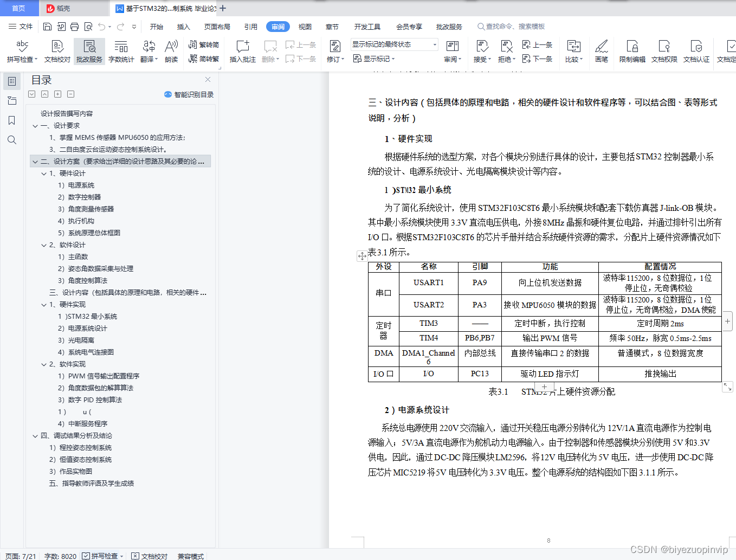Switch to the 视图 ribbon tab
Screen dimensions: 736x560
tap(305, 26)
